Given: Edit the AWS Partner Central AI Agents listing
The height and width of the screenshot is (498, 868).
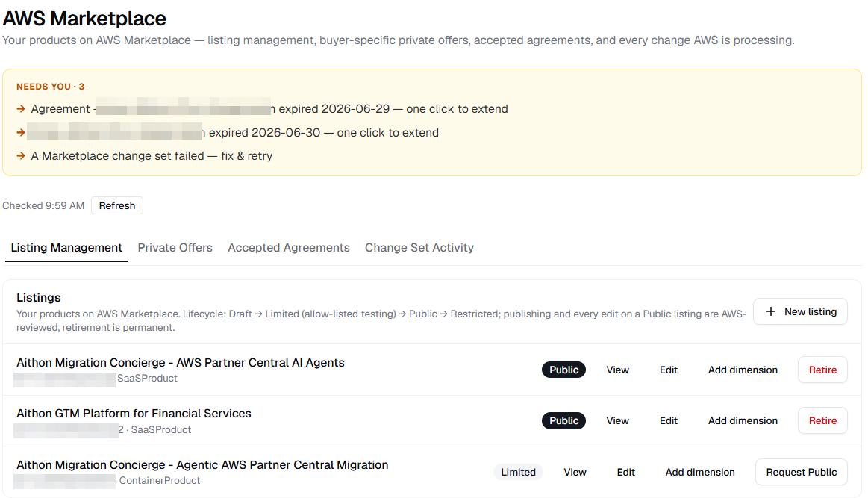Looking at the screenshot, I should pyautogui.click(x=668, y=370).
